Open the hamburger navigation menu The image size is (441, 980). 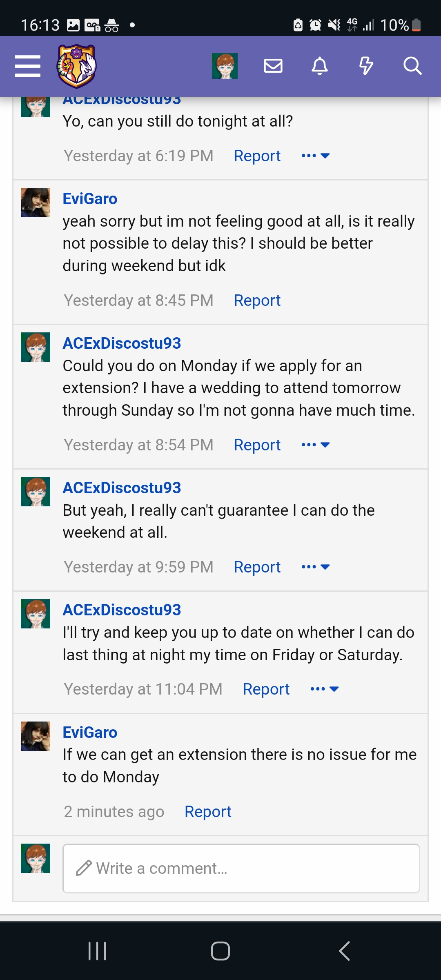coord(27,66)
